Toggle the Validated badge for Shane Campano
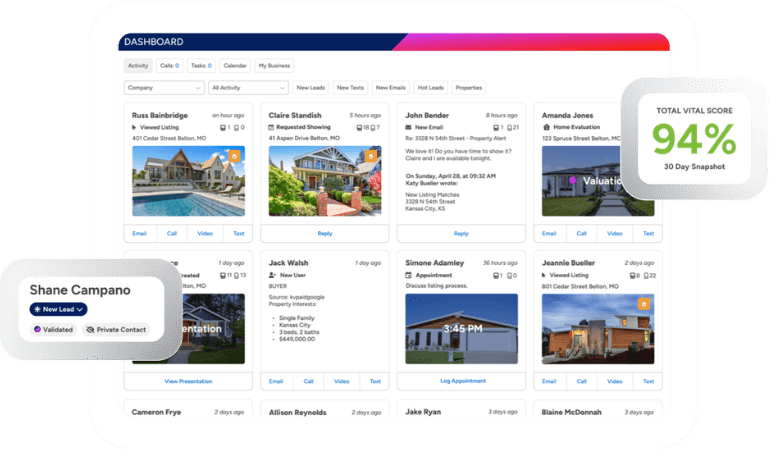 (53, 329)
